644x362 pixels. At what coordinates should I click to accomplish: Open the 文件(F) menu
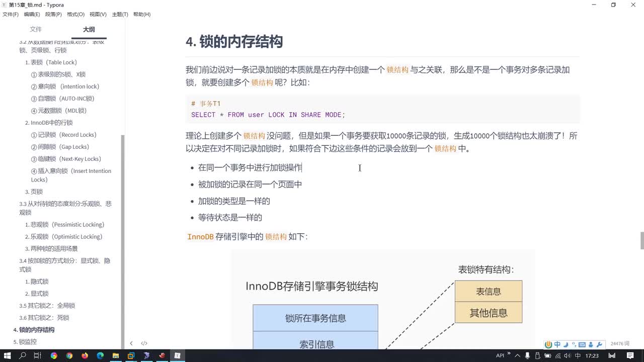tap(11, 14)
